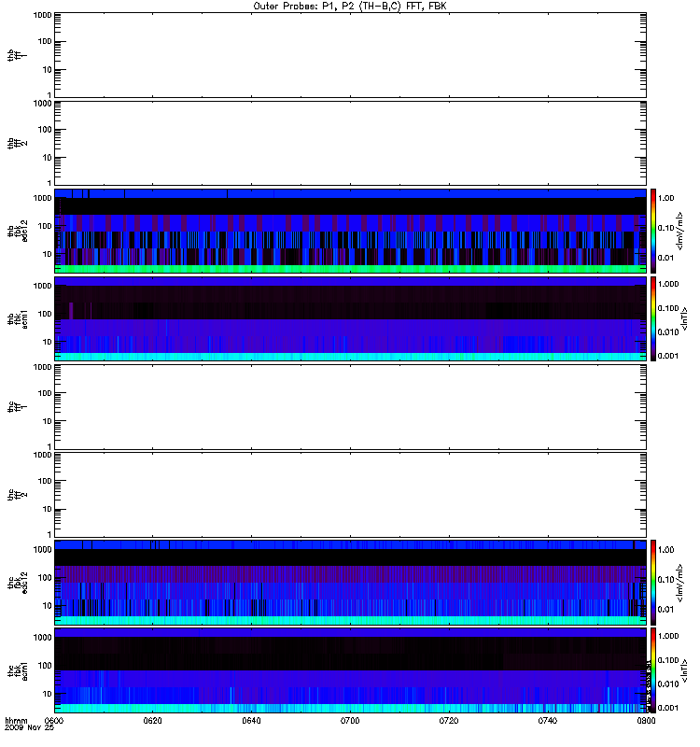
Task: Click the '0740' time axis label
Action: 548,721
